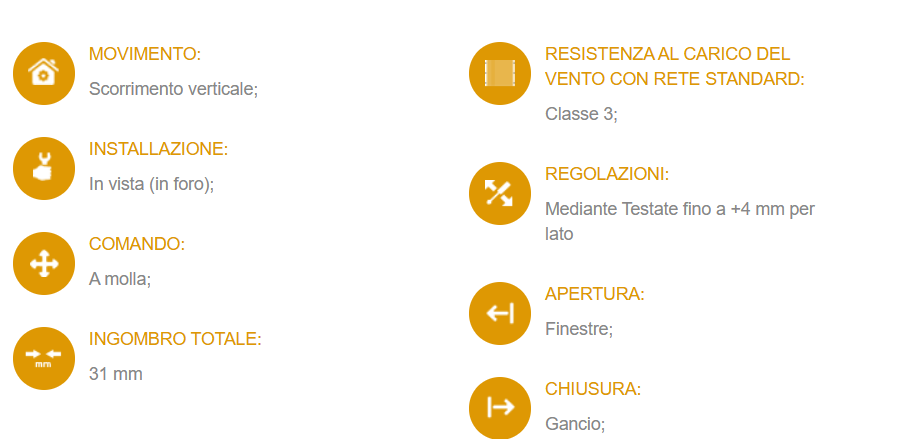
Task: Click the house icon next to Movimento
Action: [x=43, y=74]
